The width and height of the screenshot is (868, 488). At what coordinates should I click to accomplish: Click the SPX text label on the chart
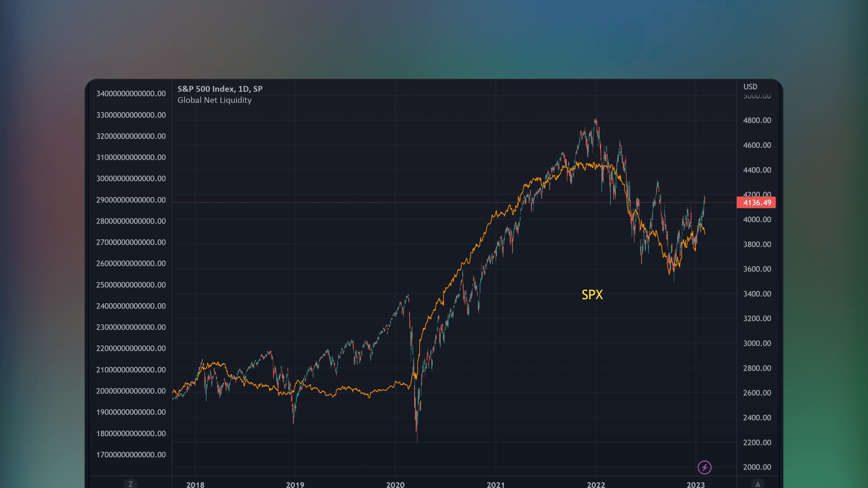click(592, 295)
